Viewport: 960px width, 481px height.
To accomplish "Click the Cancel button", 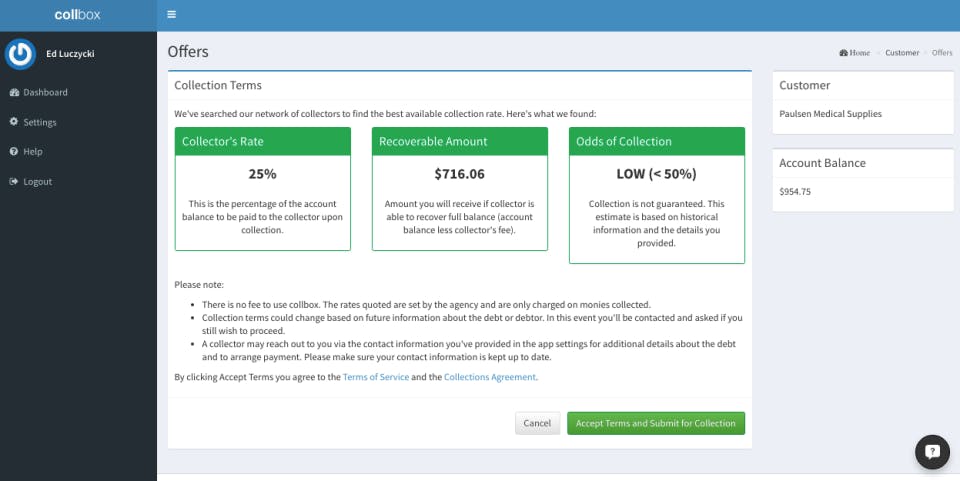I will 537,423.
